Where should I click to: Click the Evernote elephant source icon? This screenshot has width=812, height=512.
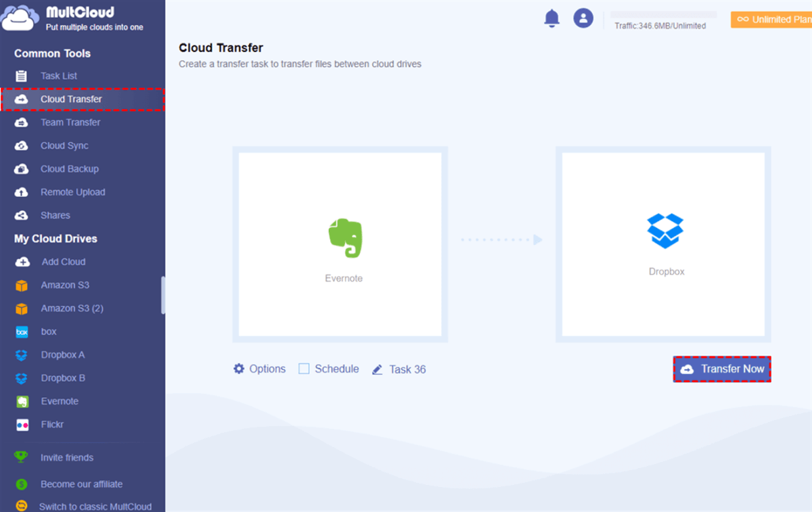pos(344,237)
